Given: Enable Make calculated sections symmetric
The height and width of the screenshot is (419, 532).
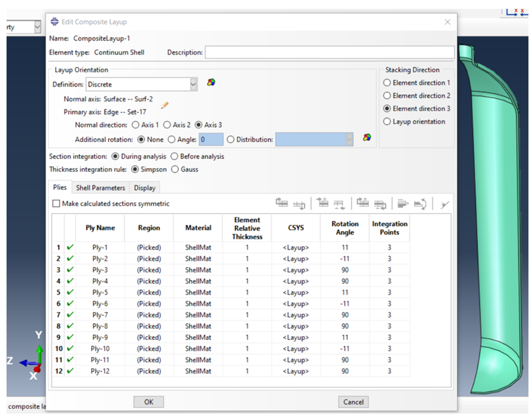Looking at the screenshot, I should pyautogui.click(x=56, y=203).
